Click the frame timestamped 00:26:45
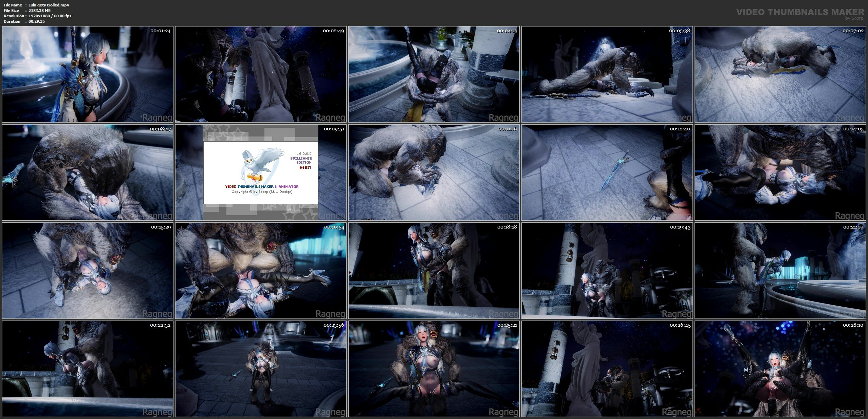Screen dimensions: 868x419 click(x=607, y=369)
